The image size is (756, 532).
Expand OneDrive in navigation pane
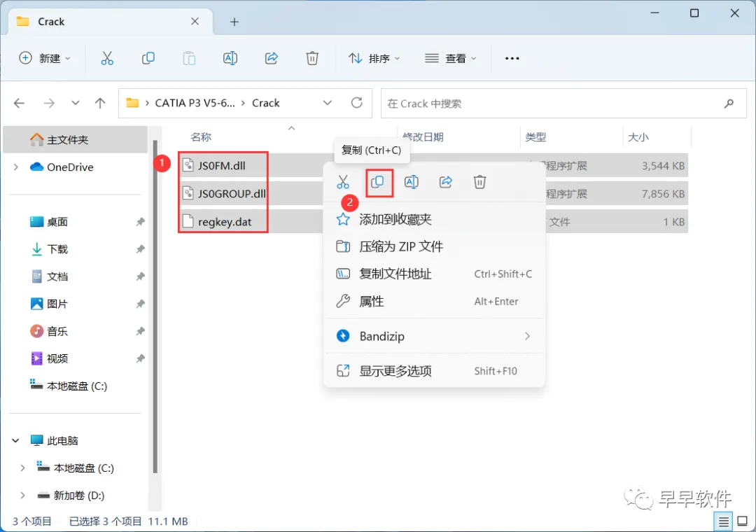tap(16, 167)
